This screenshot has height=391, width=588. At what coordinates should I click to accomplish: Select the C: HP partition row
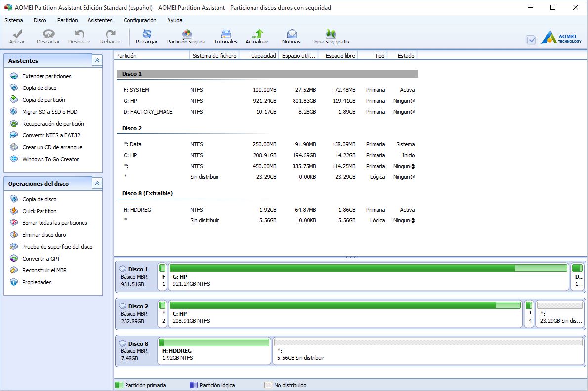(267, 155)
